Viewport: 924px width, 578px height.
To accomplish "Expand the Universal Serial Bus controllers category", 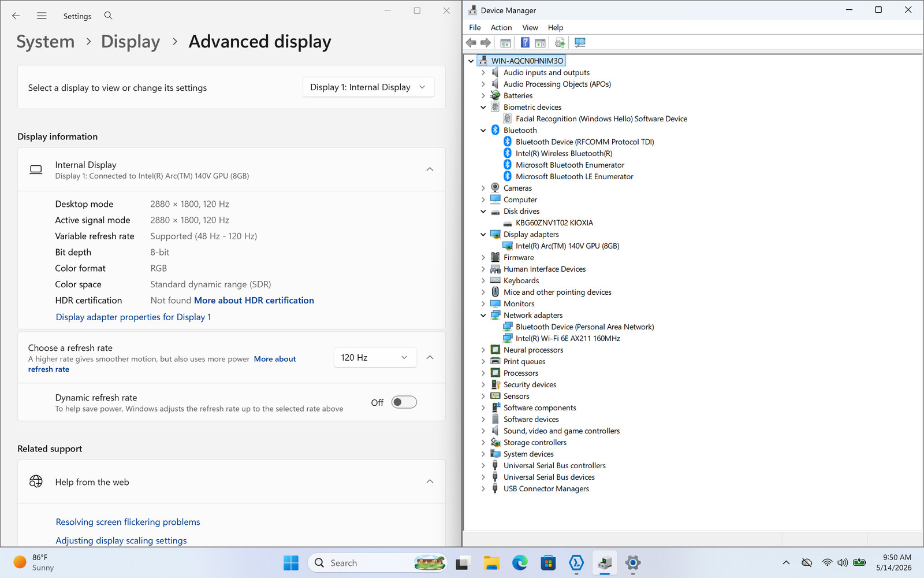I will pos(483,465).
